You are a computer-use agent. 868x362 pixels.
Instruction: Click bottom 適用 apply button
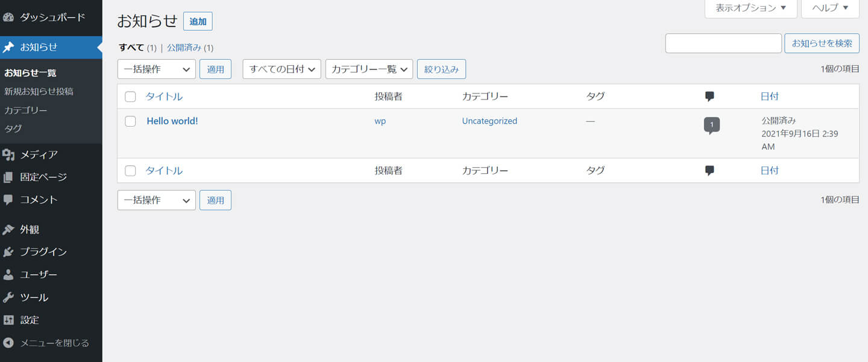pos(215,200)
